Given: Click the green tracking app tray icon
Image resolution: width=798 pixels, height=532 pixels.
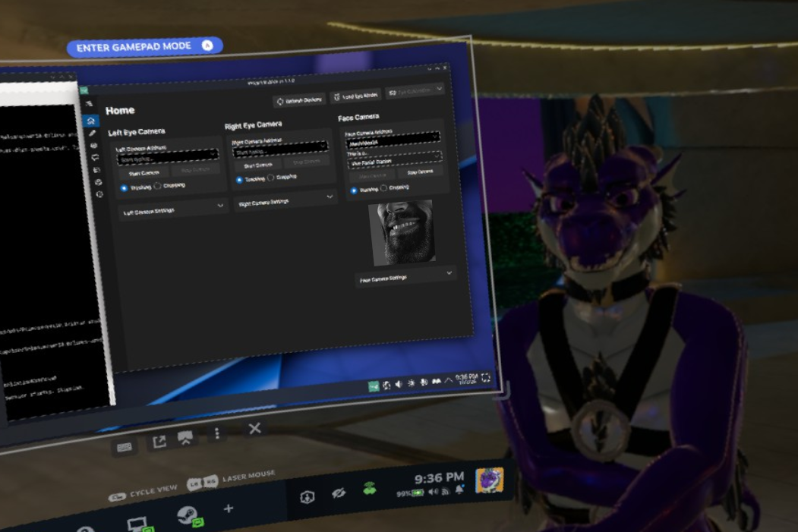Looking at the screenshot, I should click(374, 386).
